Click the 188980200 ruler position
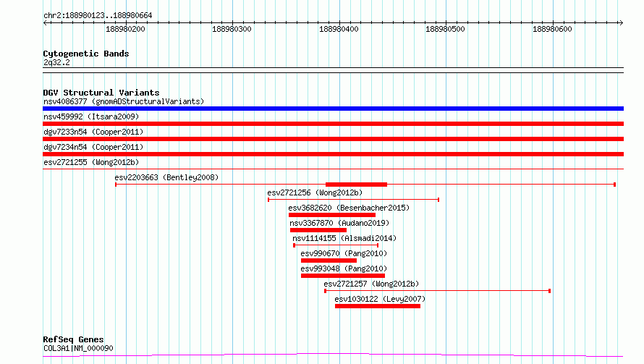 126,29
